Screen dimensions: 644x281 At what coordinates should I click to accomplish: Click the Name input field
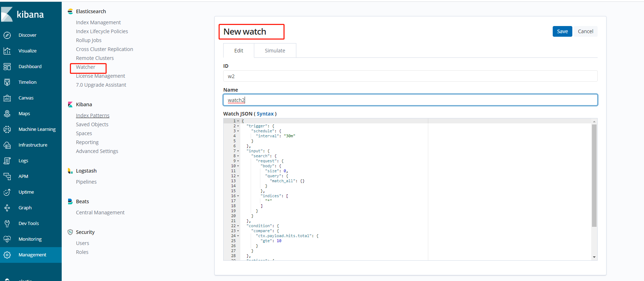410,100
